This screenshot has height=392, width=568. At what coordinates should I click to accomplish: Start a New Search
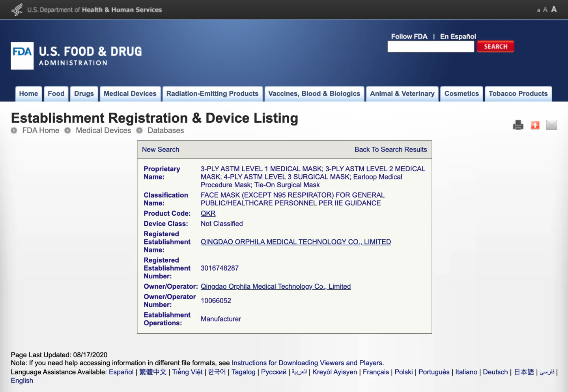(x=161, y=149)
